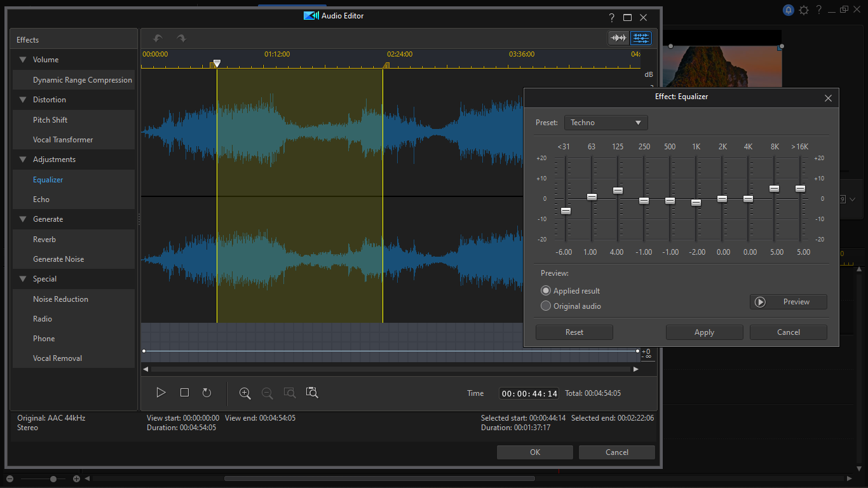Switch to the waveform view icon
The height and width of the screenshot is (488, 868).
(618, 38)
